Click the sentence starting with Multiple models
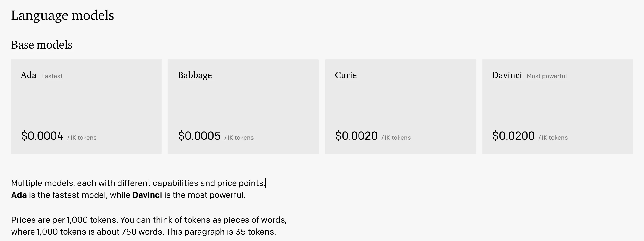 (138, 183)
